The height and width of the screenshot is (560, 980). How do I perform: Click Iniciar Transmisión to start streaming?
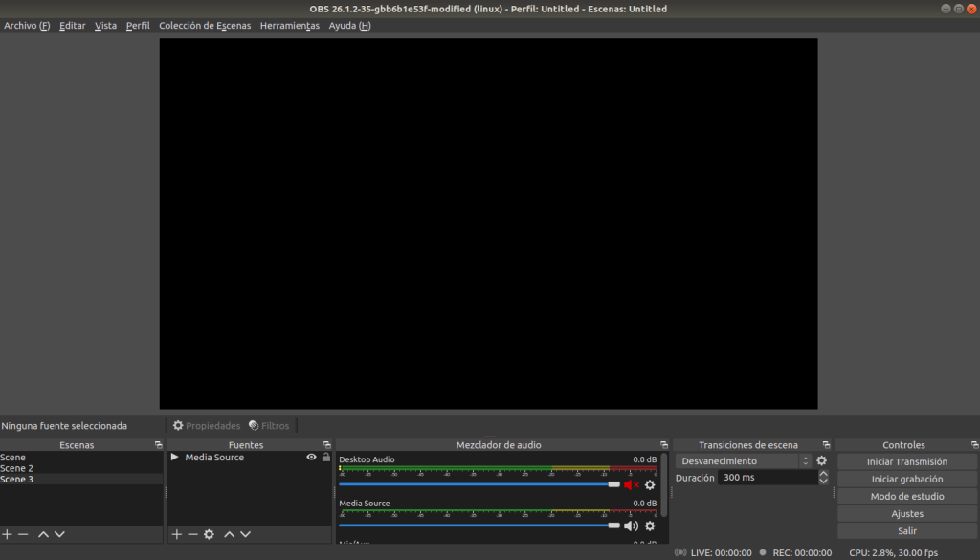(907, 461)
